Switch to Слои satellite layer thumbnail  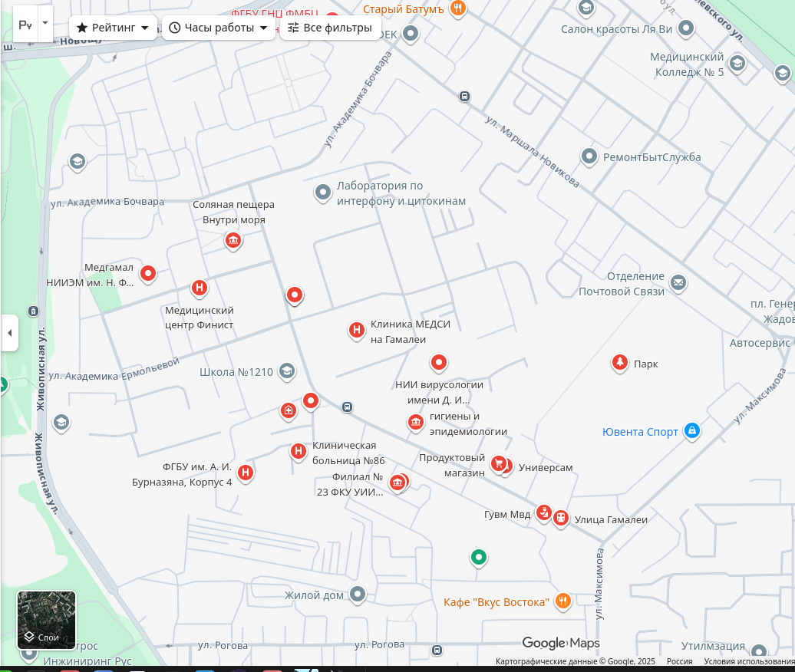(46, 620)
